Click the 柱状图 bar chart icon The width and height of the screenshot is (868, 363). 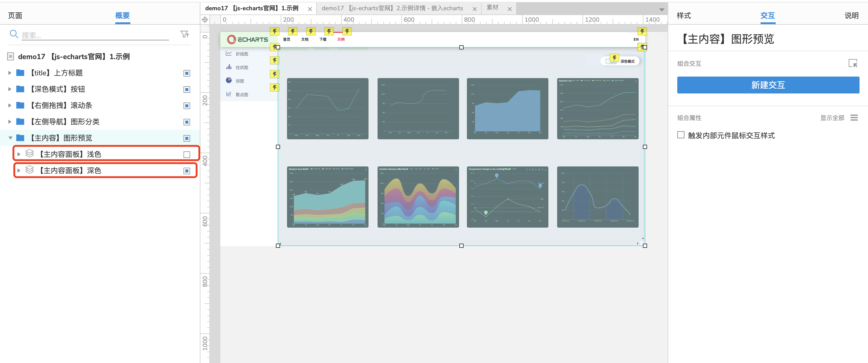click(229, 67)
